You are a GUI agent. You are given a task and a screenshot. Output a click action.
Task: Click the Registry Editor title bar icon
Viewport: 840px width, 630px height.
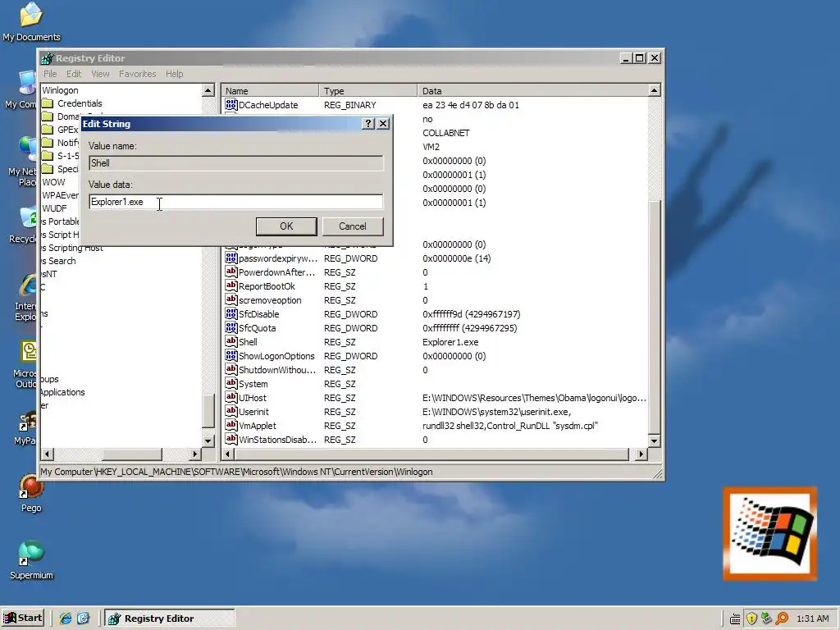click(x=47, y=58)
